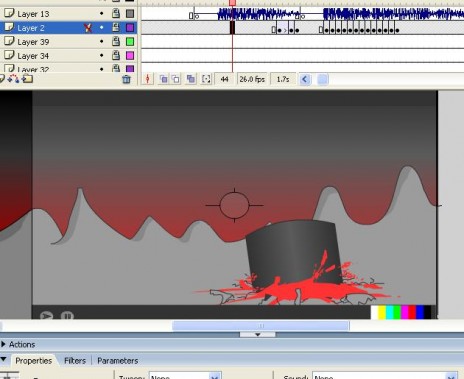This screenshot has width=464, height=379.
Task: Toggle Edit Multiple Frames button
Action: tap(191, 79)
